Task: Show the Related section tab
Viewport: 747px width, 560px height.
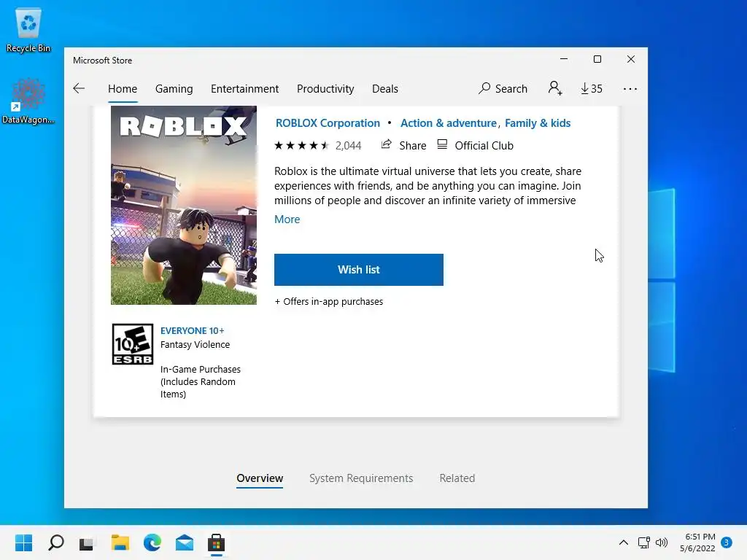Action: tap(457, 478)
